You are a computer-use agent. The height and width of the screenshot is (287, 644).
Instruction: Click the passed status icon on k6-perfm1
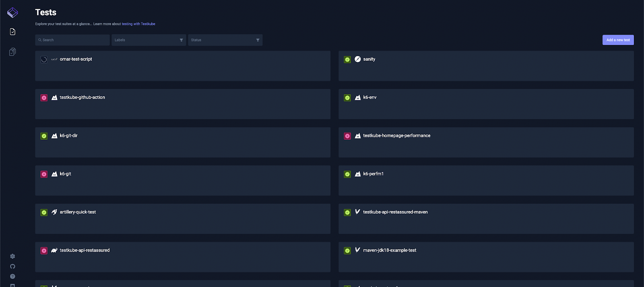(347, 174)
